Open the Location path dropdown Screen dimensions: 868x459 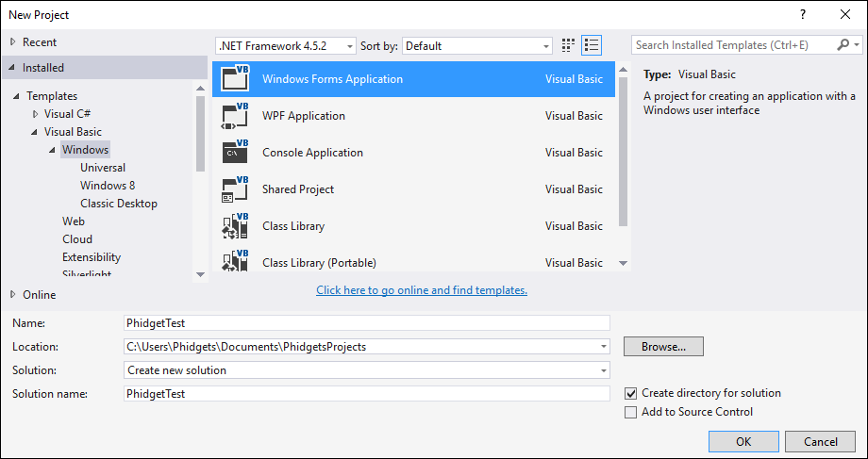[x=603, y=347]
